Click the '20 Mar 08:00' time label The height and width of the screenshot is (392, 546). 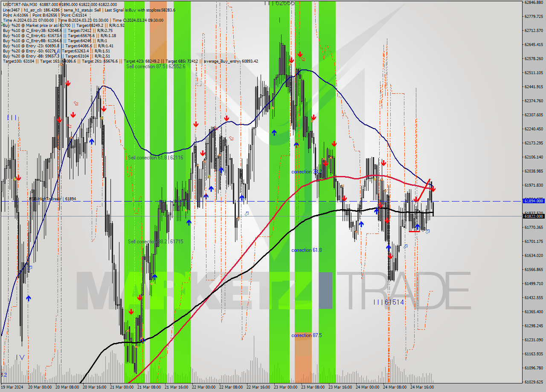tap(67, 387)
